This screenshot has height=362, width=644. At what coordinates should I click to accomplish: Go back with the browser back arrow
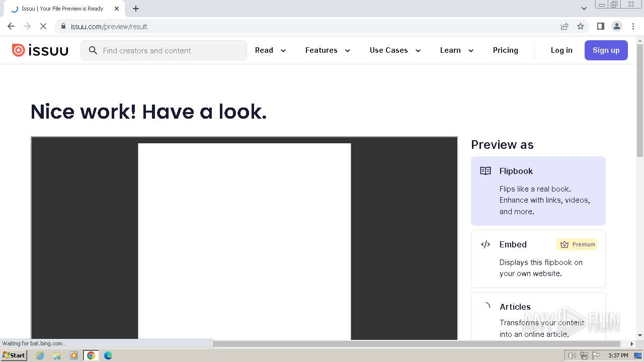(x=11, y=26)
